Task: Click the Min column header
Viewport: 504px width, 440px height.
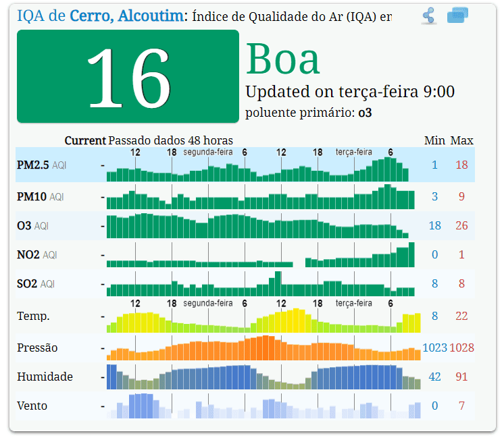Action: tap(434, 140)
